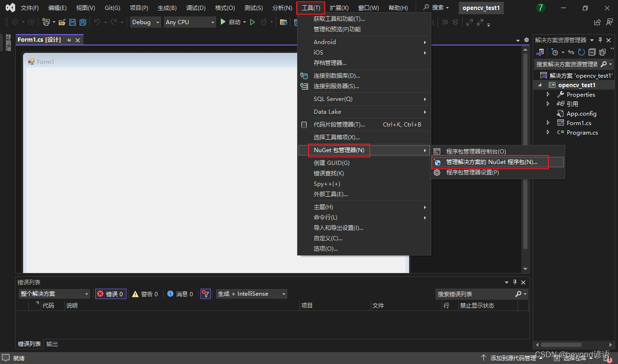Click the Start Without Debugging play outline
Image resolution: width=618 pixels, height=364 pixels.
253,22
